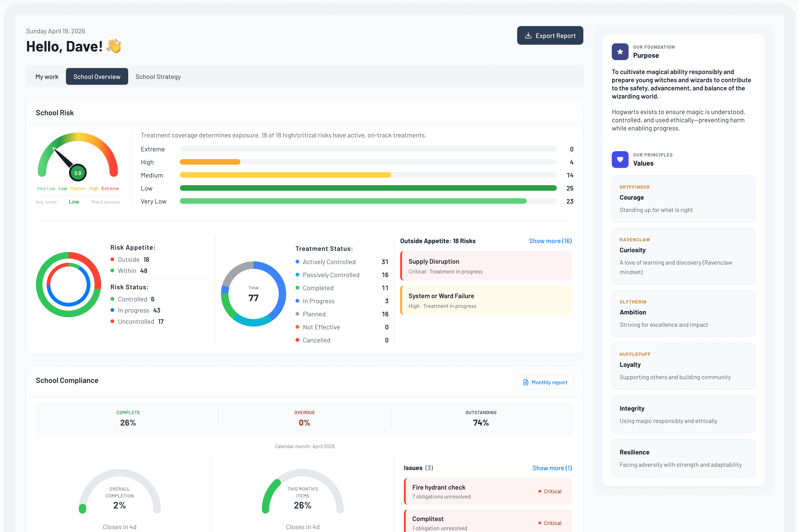Click the Passively Controlled legend row

tap(342, 275)
